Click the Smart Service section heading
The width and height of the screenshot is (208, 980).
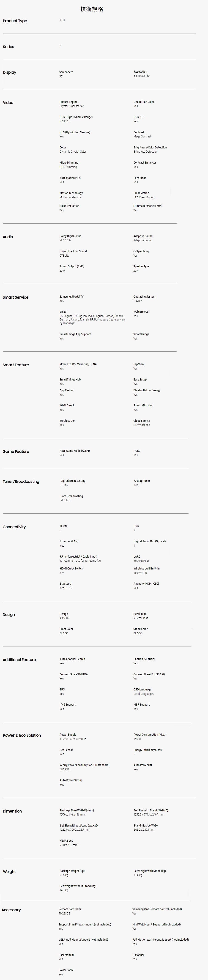pos(16,298)
